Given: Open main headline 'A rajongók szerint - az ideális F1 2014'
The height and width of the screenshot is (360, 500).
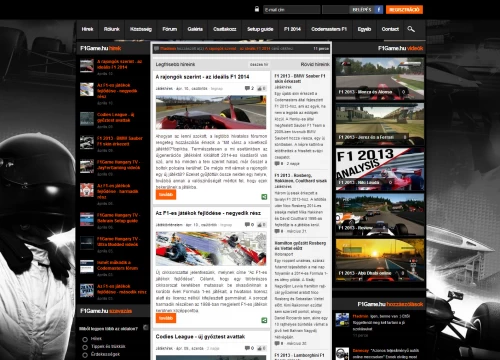Looking at the screenshot, I should point(202,77).
